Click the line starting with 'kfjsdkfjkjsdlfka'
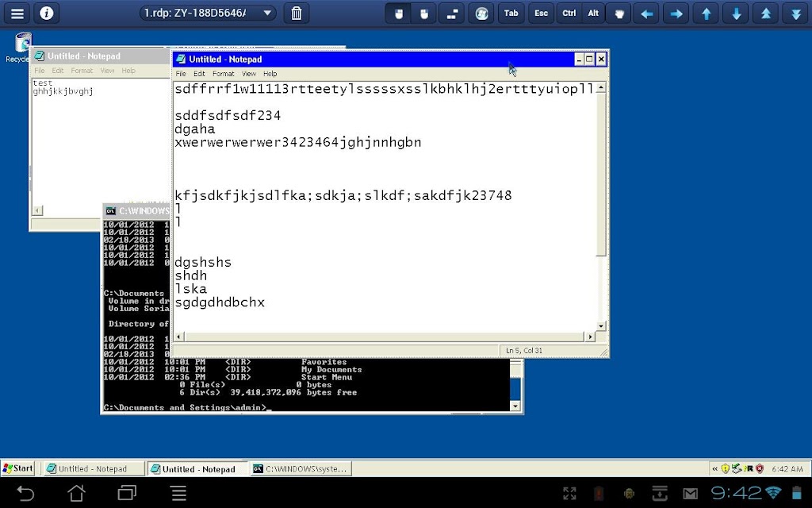This screenshot has height=508, width=812. click(343, 195)
